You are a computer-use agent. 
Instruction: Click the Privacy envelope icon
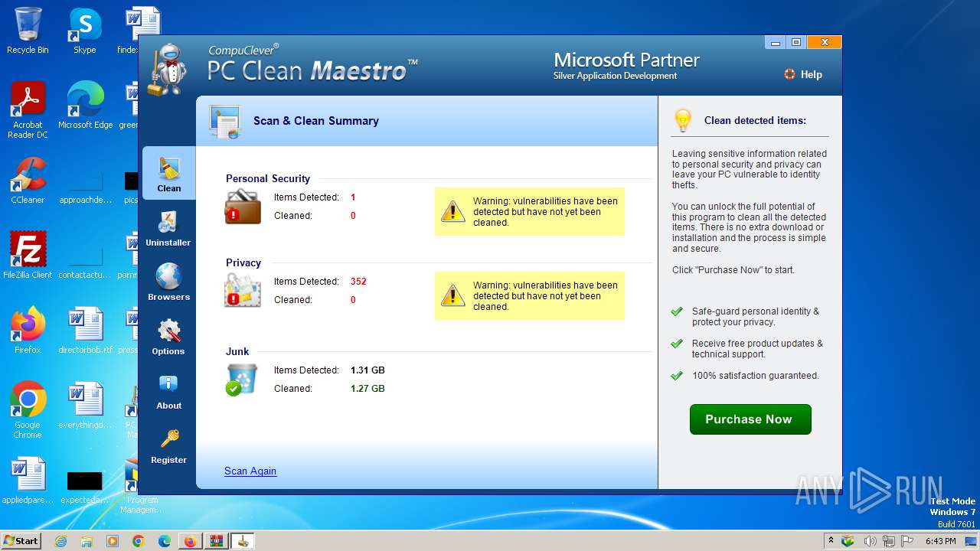pyautogui.click(x=243, y=291)
